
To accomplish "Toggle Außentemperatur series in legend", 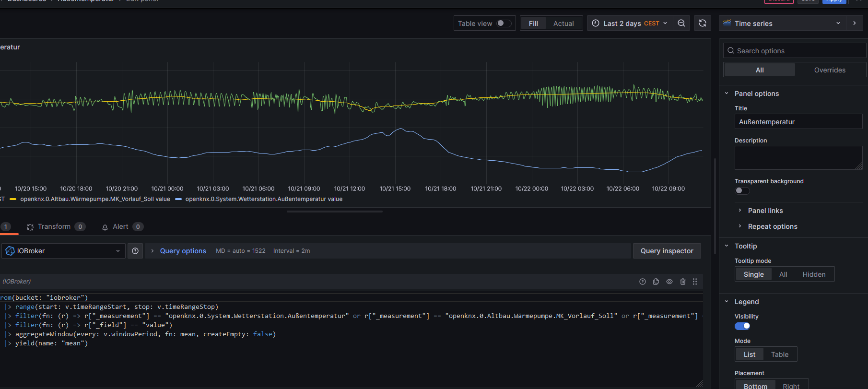I will (x=264, y=199).
